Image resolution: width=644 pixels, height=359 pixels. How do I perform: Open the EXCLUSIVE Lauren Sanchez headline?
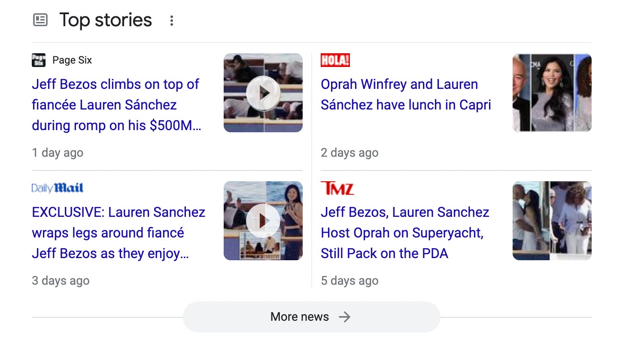pos(118,233)
